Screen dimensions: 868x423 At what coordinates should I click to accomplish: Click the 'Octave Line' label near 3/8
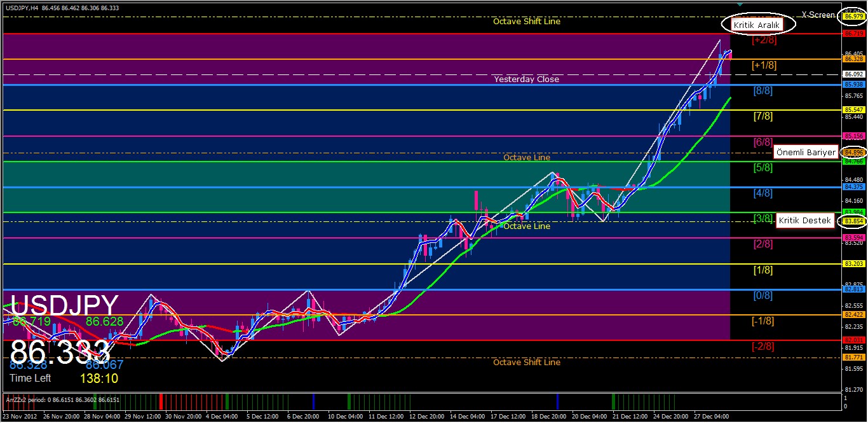point(526,226)
